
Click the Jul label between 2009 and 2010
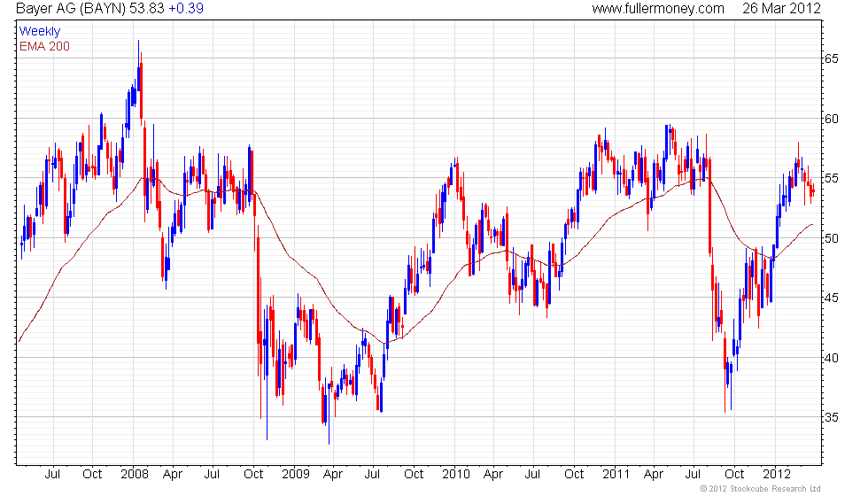click(x=372, y=474)
